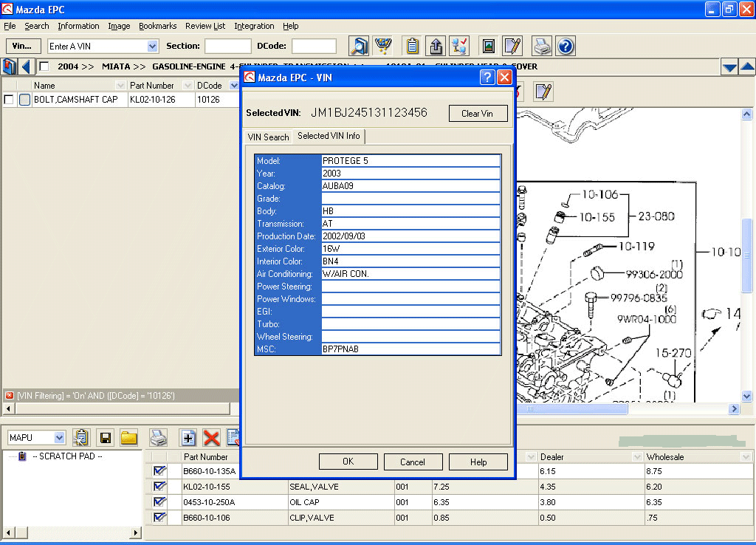Click the Model value PROTEGE 5 field
Screen dimensions: 756x545
[x=410, y=160]
